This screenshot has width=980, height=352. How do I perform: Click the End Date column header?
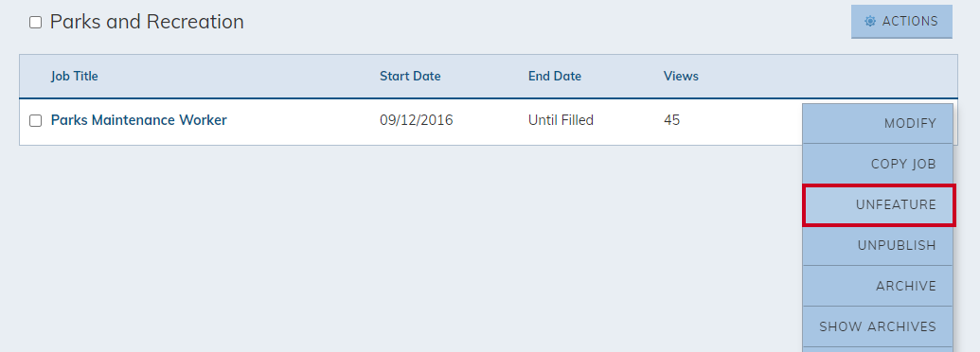tap(554, 76)
